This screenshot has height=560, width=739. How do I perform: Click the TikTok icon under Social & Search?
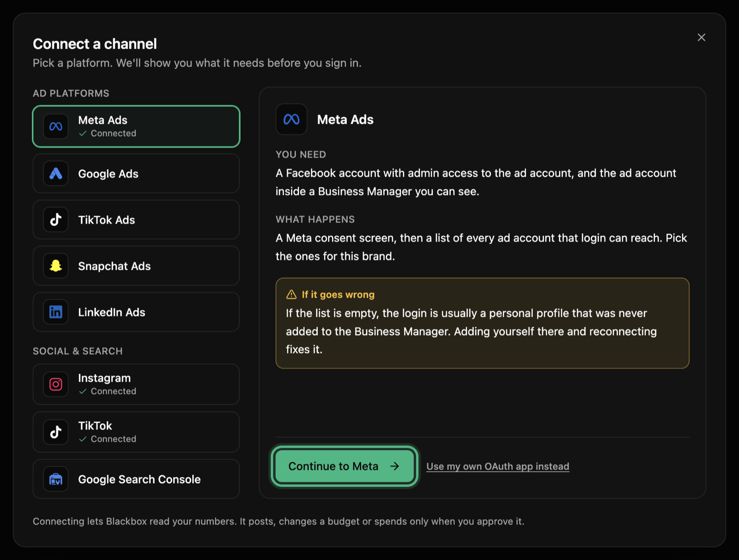[x=56, y=432]
